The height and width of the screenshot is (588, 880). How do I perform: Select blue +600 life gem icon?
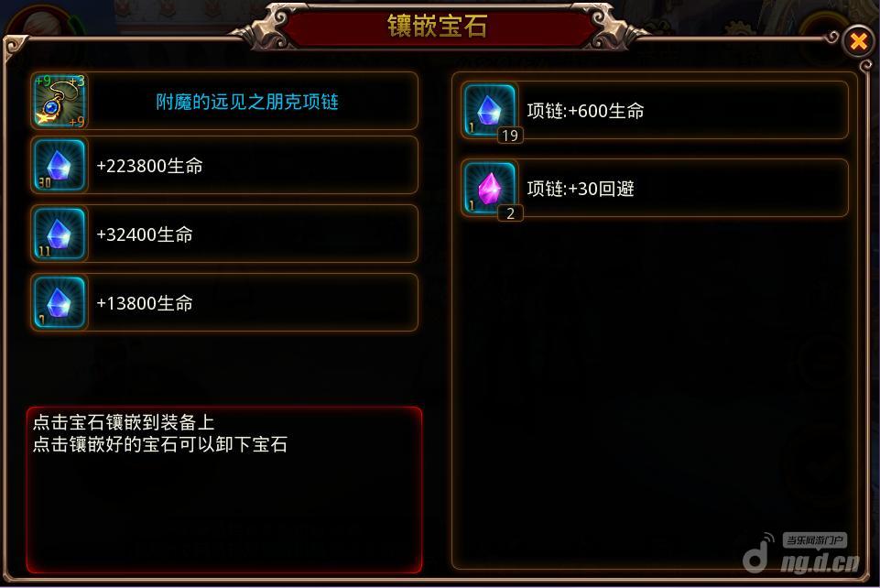[x=489, y=111]
